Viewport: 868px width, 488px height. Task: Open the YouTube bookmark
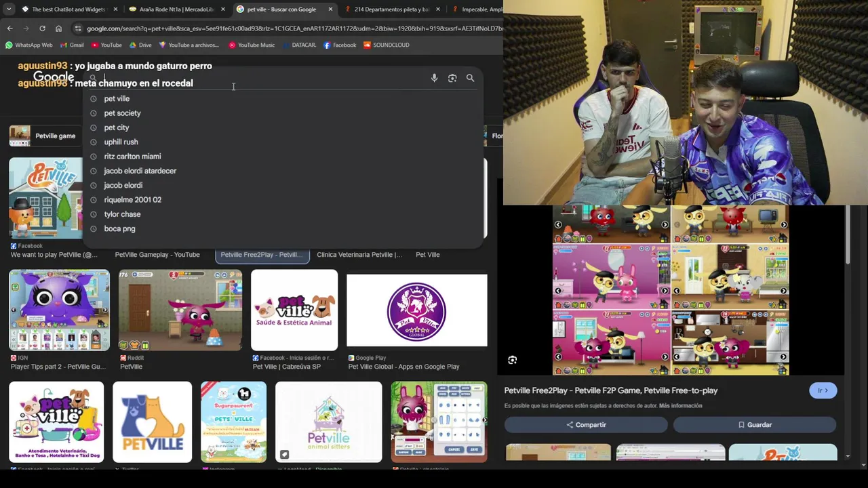tap(106, 45)
